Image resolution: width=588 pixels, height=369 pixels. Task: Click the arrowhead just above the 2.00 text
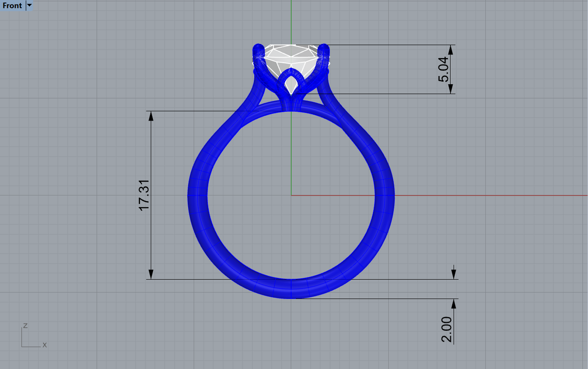pos(453,304)
